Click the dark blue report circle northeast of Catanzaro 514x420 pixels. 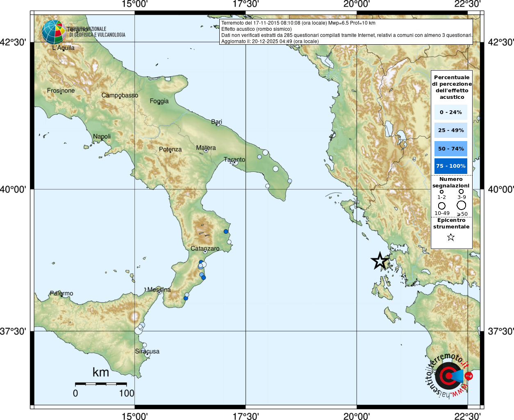(x=226, y=231)
